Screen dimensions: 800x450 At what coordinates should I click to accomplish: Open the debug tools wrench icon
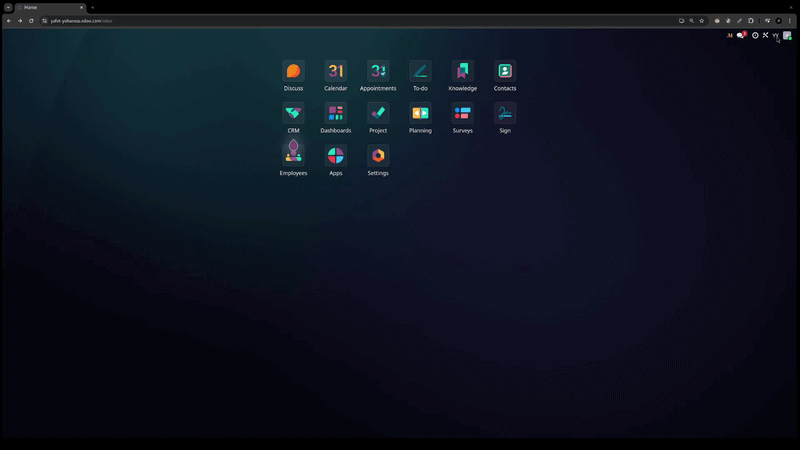765,35
